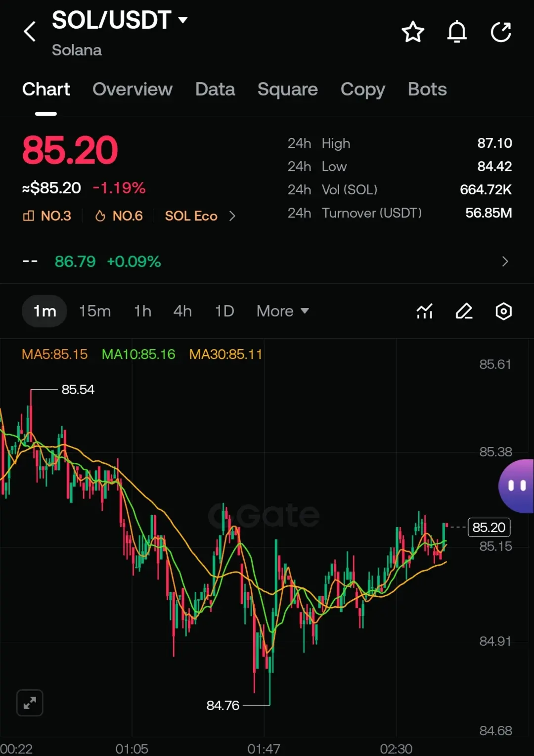
Task: Select the 1D timeframe
Action: pyautogui.click(x=224, y=311)
